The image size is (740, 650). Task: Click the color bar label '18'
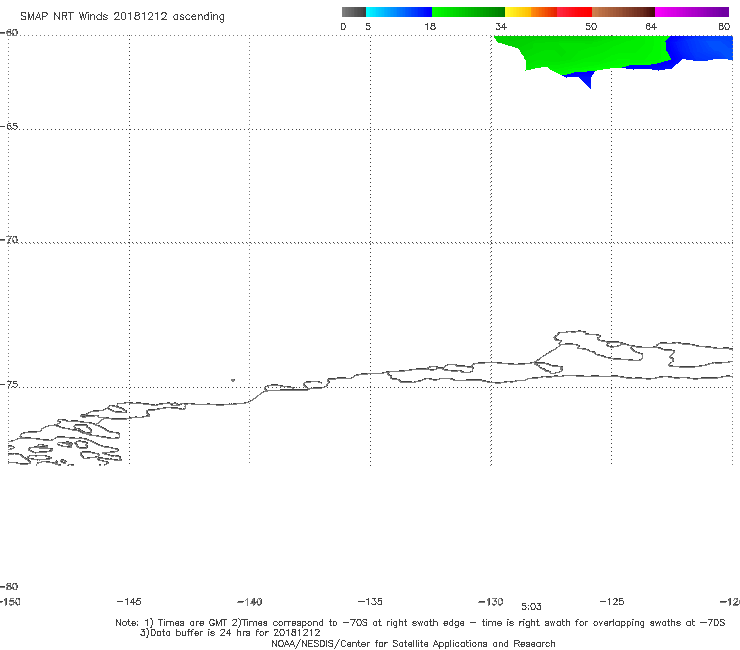pos(430,26)
